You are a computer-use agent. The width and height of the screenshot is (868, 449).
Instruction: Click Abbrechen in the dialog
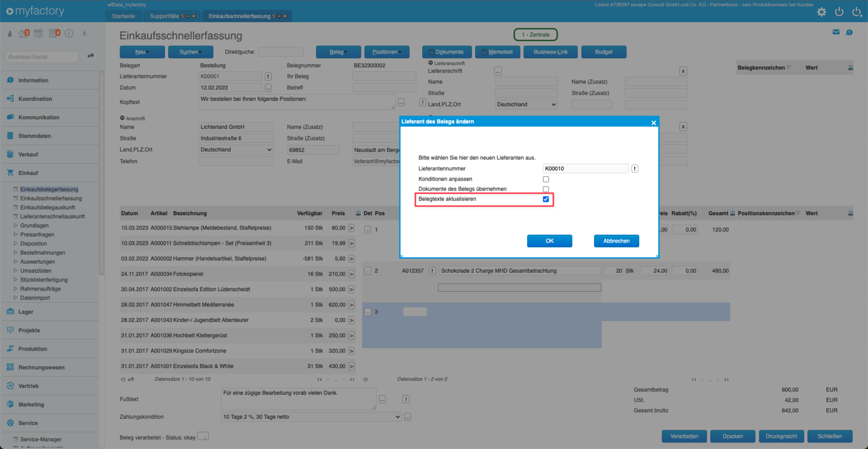pos(616,241)
